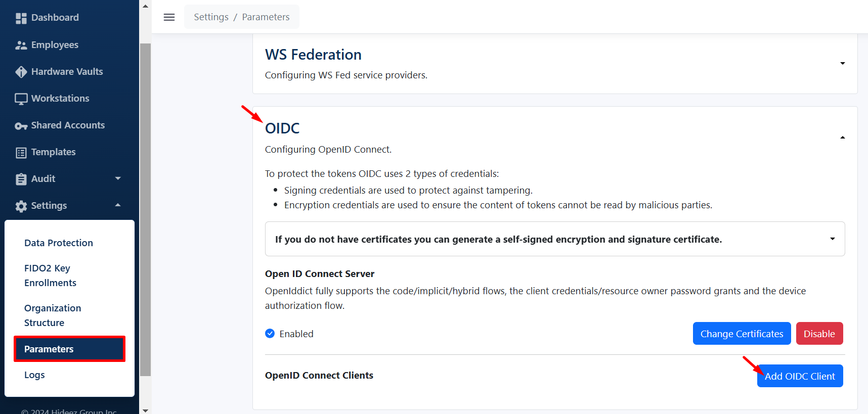
Task: Disable the OpenID Connect server
Action: [819, 334]
